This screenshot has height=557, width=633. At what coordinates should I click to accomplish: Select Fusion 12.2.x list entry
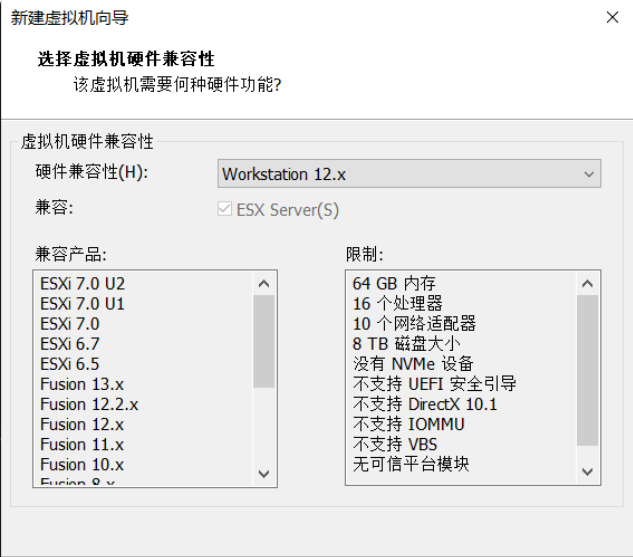pyautogui.click(x=89, y=404)
